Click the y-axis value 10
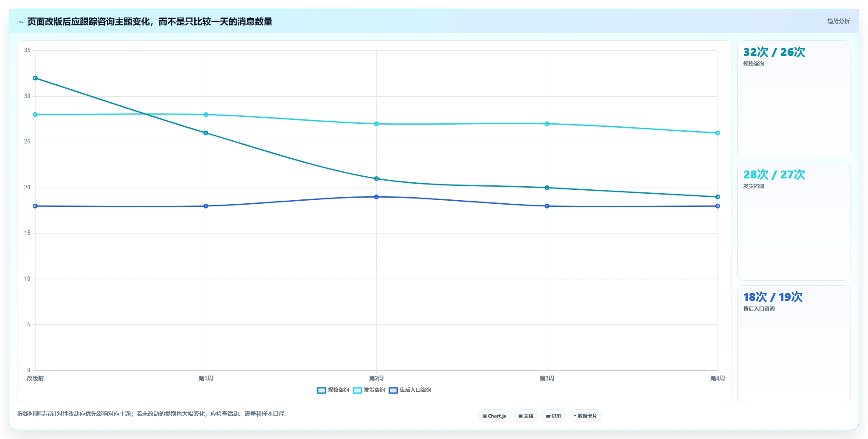This screenshot has height=439, width=868. tap(27, 279)
